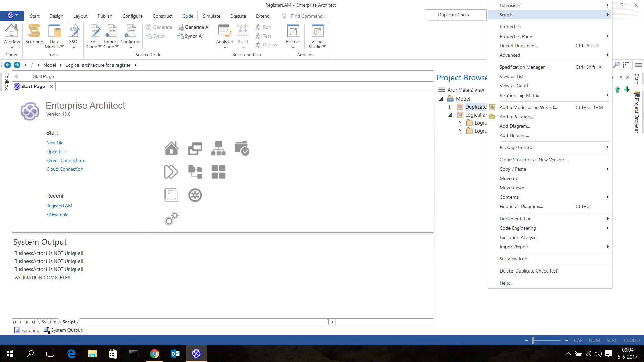Click the document page icon on Start Page
Image resolution: width=644 pixels, height=362 pixels.
coord(171,195)
